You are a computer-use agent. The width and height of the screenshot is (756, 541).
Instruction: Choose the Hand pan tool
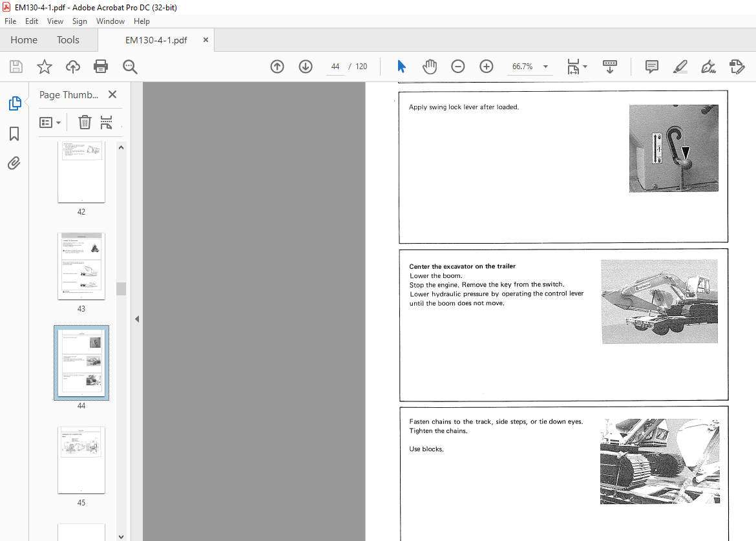[x=430, y=67]
